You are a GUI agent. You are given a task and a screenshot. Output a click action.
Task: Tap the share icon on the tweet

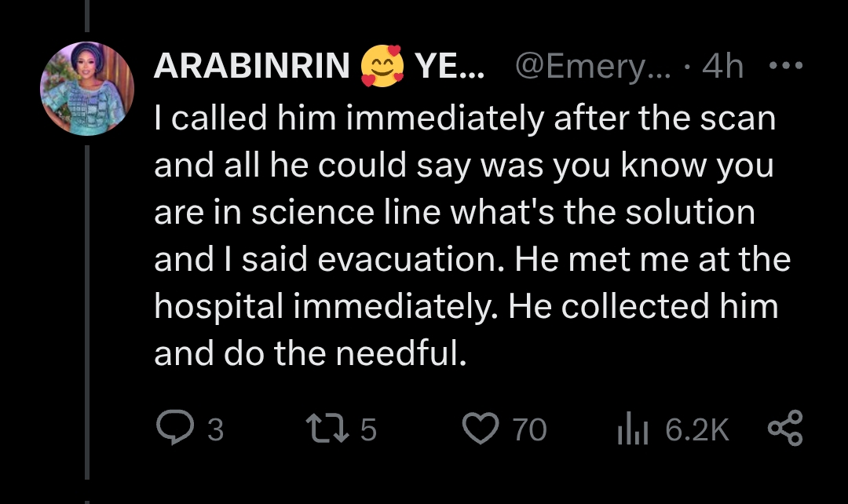point(784,429)
